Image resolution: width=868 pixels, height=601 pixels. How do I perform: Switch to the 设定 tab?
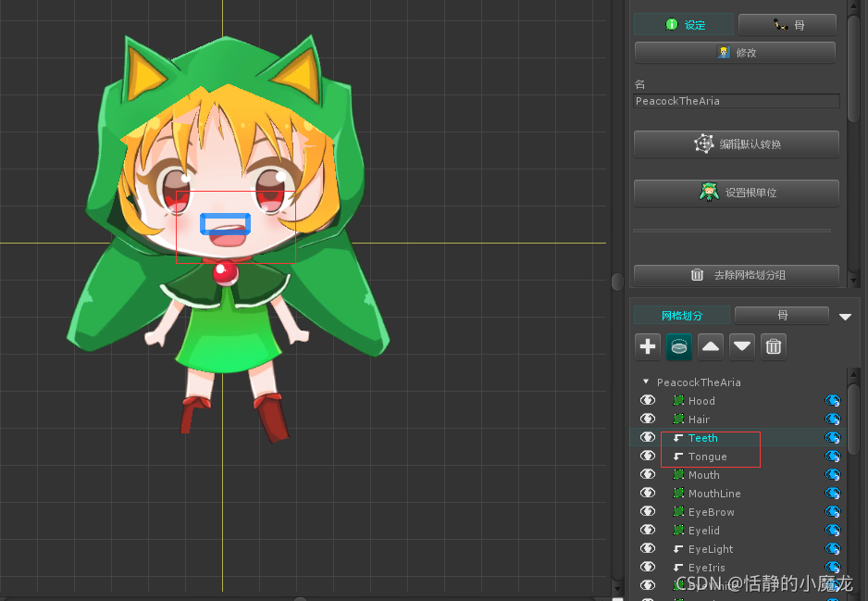(684, 25)
